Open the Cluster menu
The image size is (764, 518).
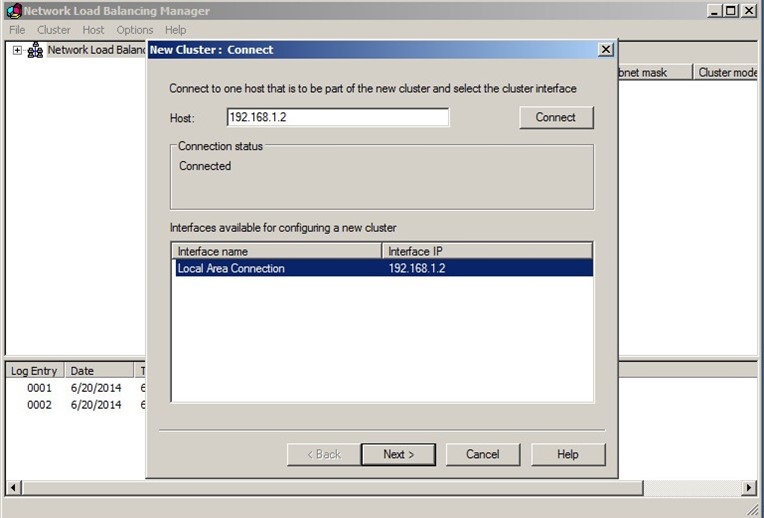coord(54,30)
